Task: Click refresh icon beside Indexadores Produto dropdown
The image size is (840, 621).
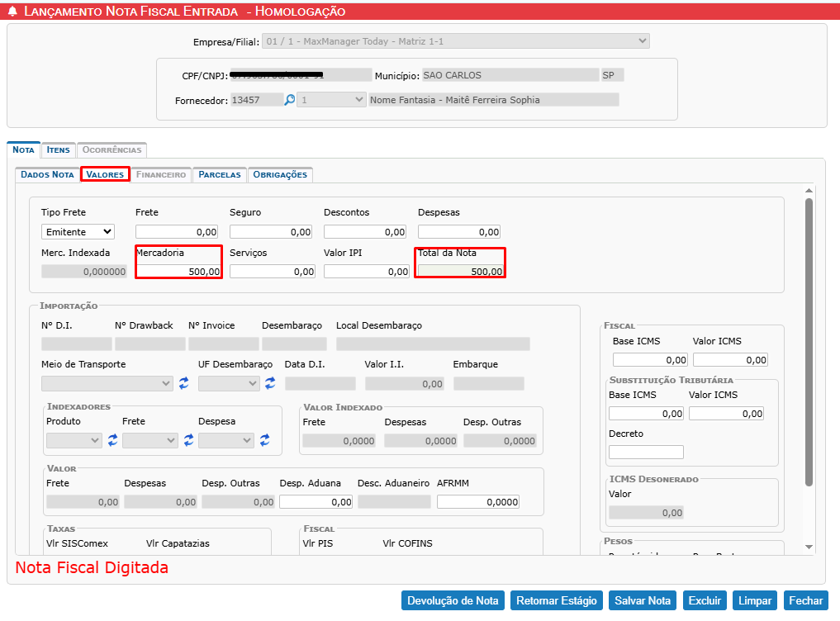Action: [x=112, y=440]
